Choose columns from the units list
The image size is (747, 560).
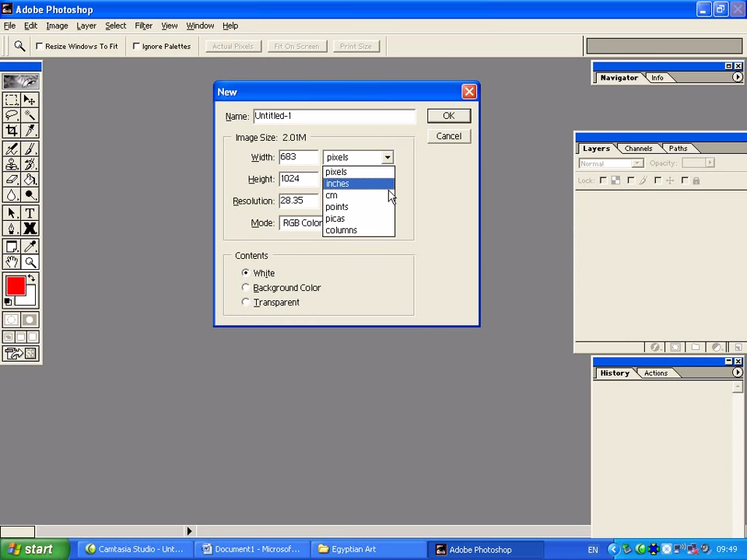(x=359, y=230)
